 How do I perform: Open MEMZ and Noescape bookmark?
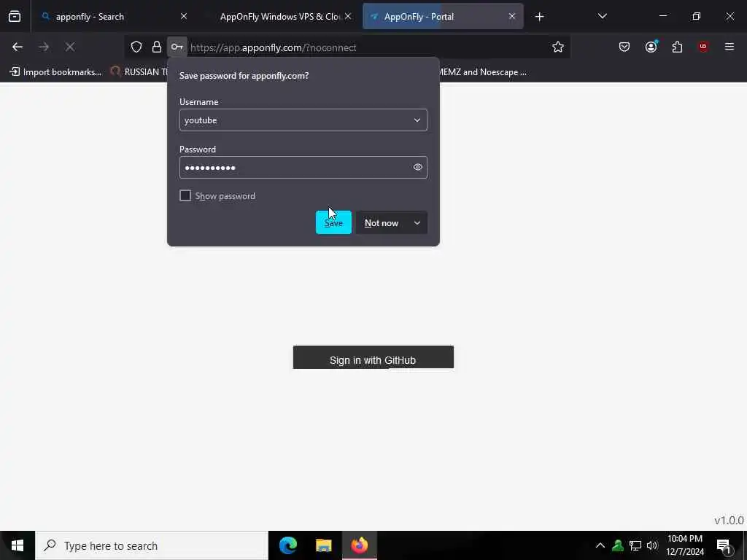(482, 72)
